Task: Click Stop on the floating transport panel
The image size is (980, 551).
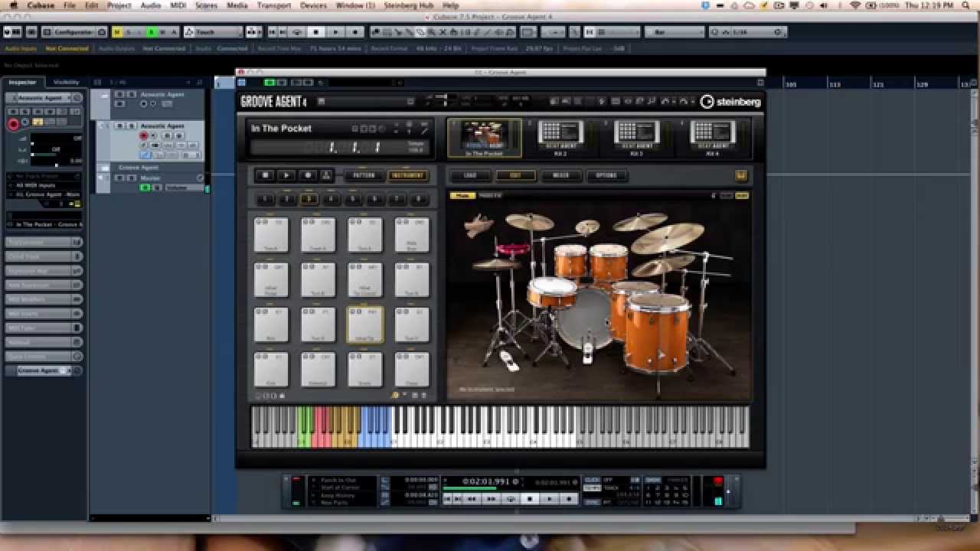Action: (x=530, y=498)
